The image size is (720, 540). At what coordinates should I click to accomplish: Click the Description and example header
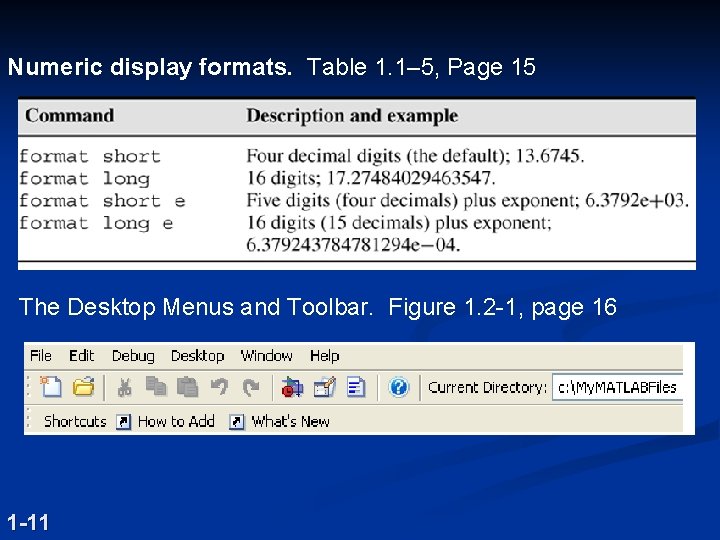[x=352, y=116]
